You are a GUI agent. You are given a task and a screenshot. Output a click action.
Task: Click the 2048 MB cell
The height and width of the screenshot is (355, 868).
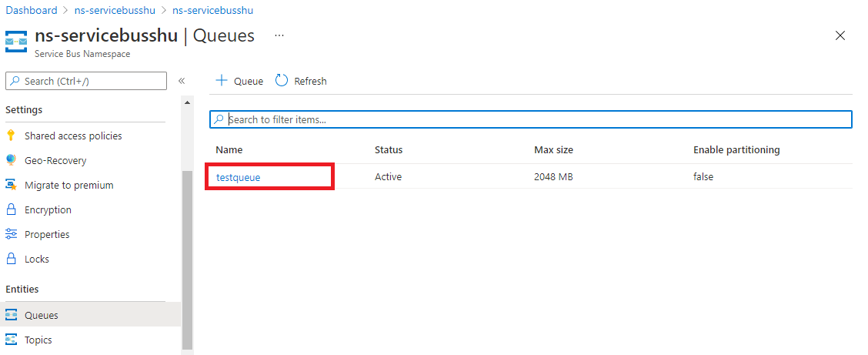pyautogui.click(x=553, y=177)
